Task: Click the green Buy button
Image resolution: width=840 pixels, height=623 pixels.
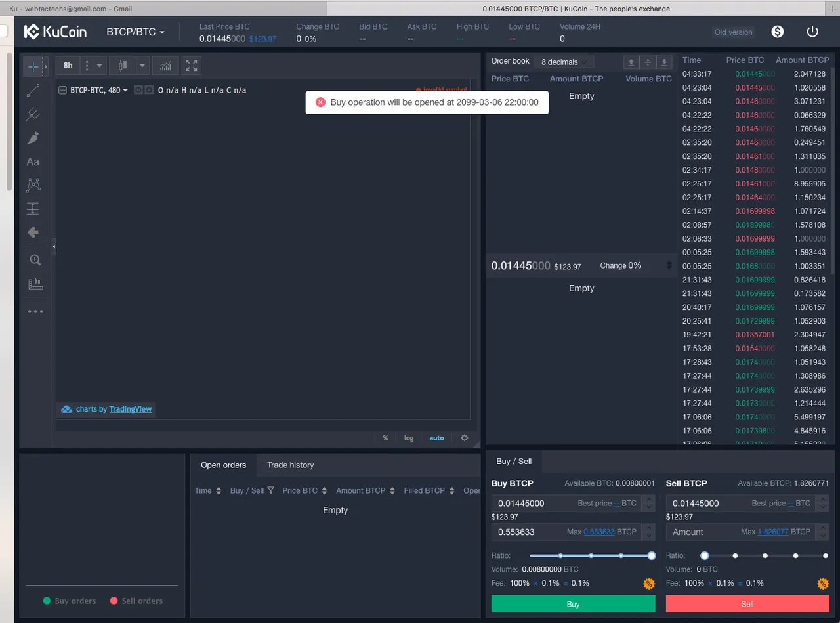Action: (x=573, y=604)
